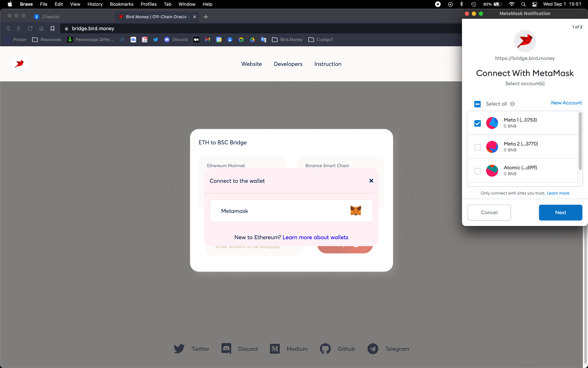The image size is (588, 368).
Task: Click the New Account link
Action: (x=566, y=103)
